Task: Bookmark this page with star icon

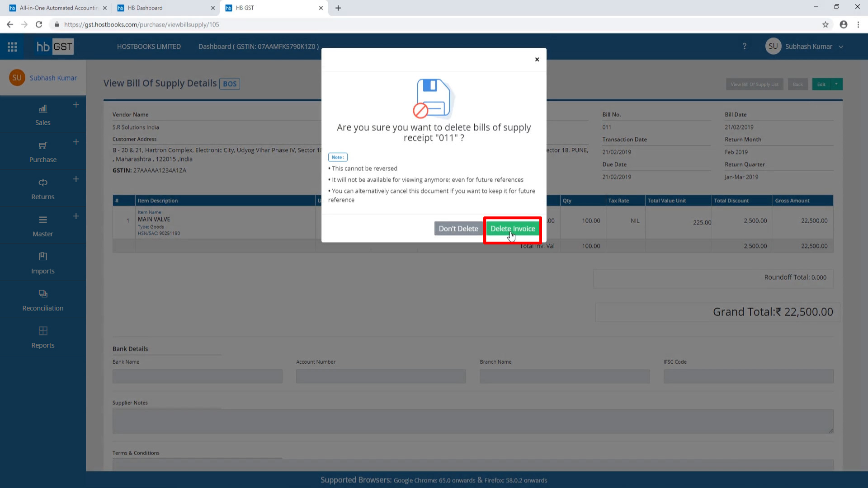Action: [x=825, y=24]
